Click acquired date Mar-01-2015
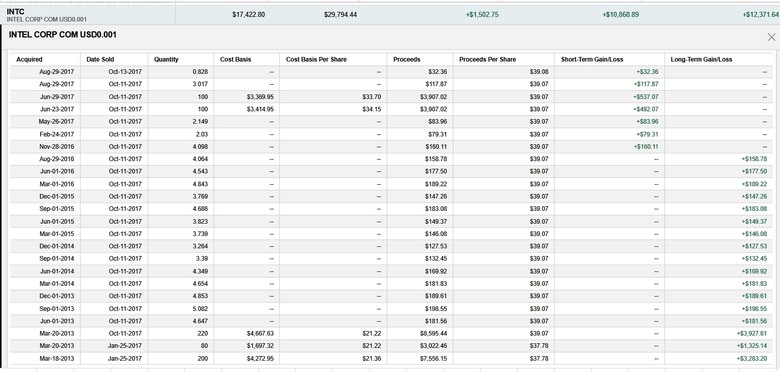 56,234
